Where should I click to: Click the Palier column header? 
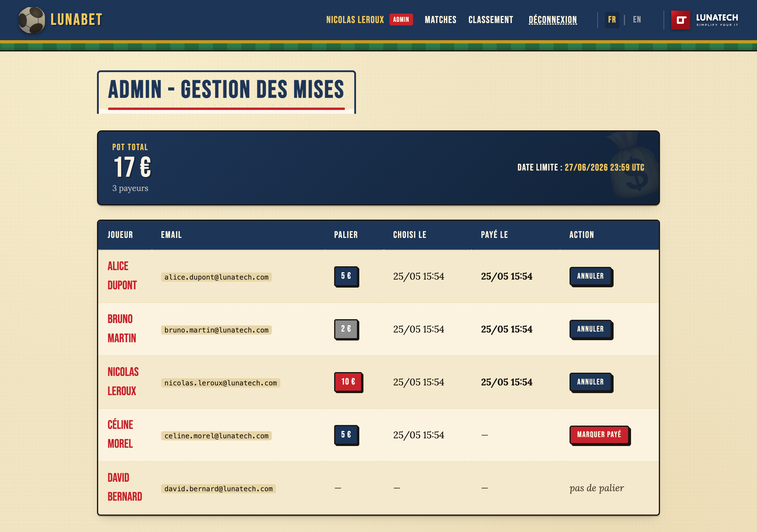346,235
